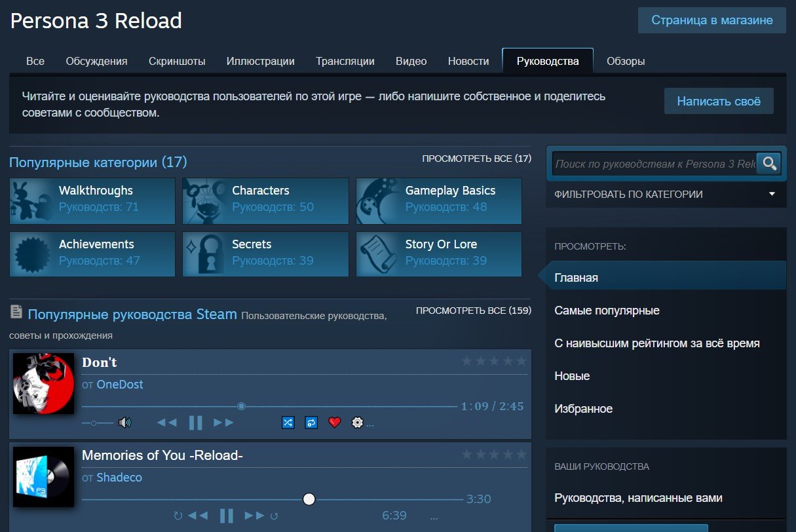Expand the filter by category dropdown
This screenshot has height=532, width=796.
pyautogui.click(x=666, y=194)
